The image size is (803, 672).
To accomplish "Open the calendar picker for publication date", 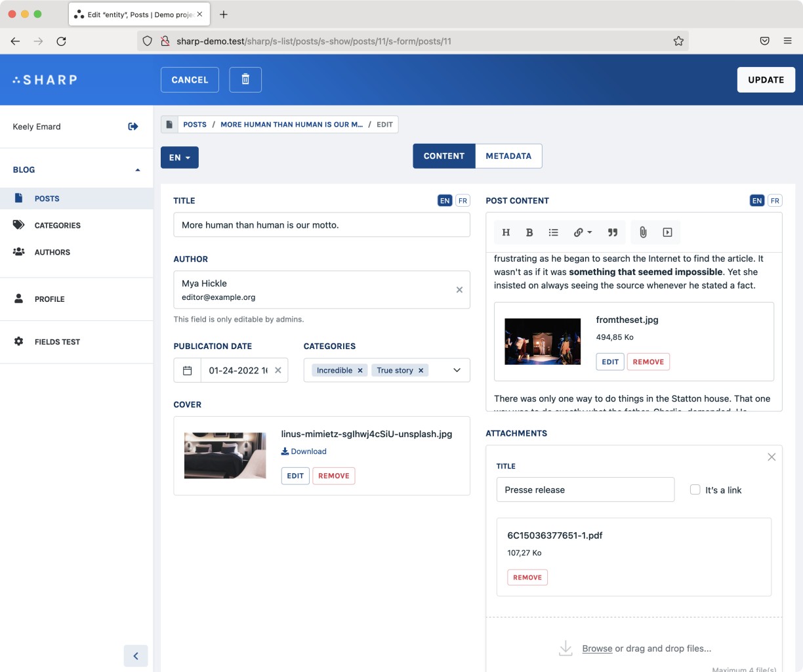I will [187, 370].
